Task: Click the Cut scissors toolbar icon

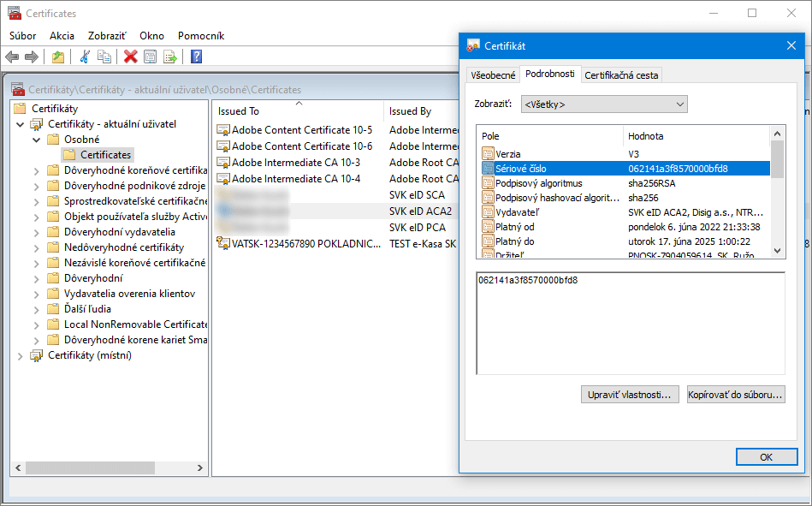Action: point(84,57)
